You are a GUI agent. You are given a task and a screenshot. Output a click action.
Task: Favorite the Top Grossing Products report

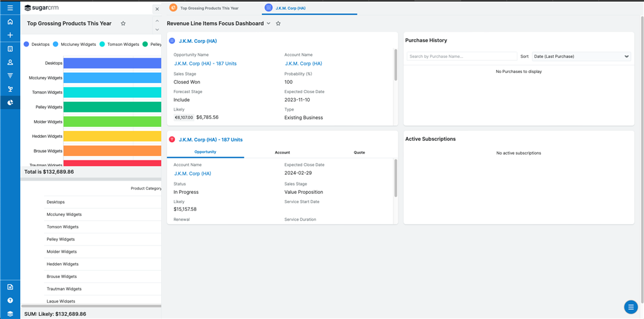(x=123, y=24)
